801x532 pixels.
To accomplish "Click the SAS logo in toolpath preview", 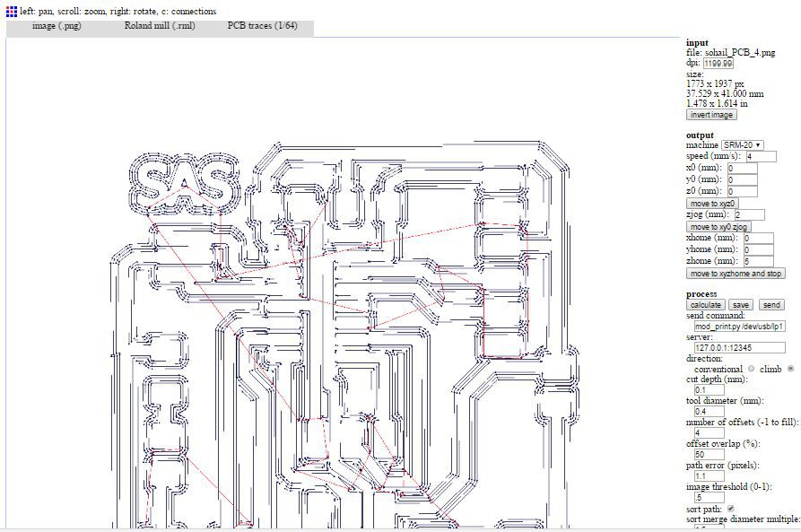I will tap(184, 184).
